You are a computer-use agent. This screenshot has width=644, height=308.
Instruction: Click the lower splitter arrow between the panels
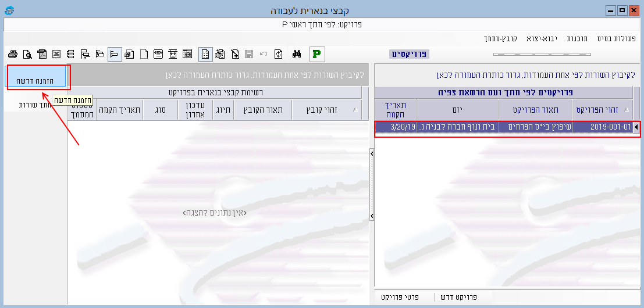click(x=371, y=216)
